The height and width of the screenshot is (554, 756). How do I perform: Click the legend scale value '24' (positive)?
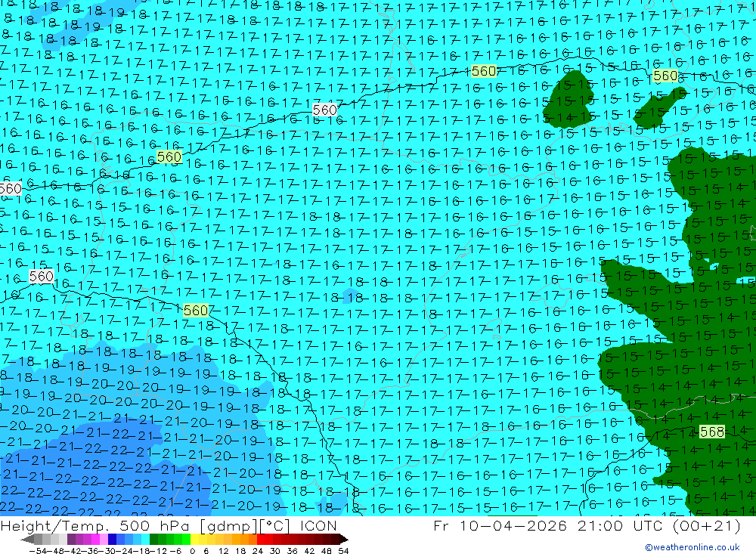258,551
